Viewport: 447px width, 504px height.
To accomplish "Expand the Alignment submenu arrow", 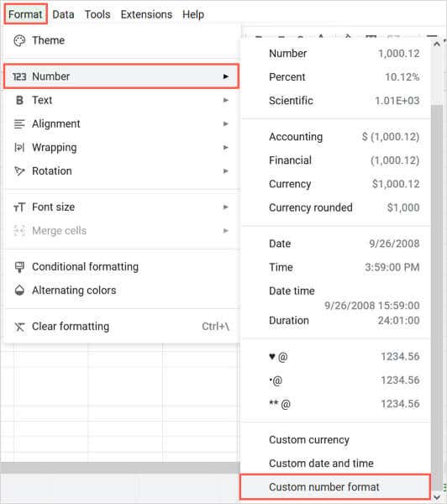I will click(226, 123).
